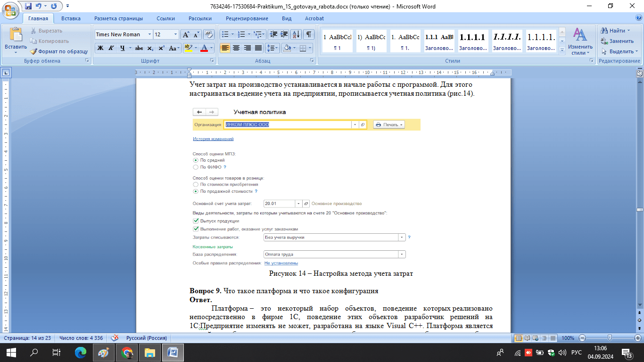
Task: Click Копировать (Copy) button
Action: pyautogui.click(x=50, y=41)
